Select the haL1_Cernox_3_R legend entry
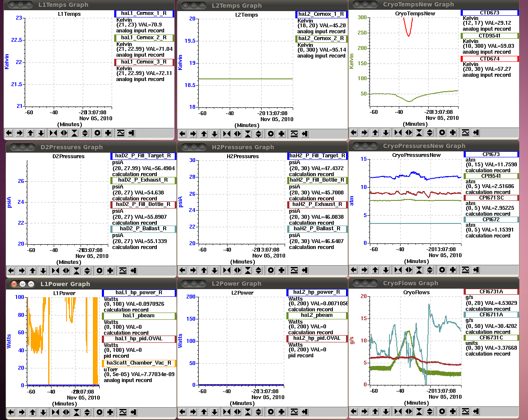The width and height of the screenshot is (528, 420). [144, 62]
